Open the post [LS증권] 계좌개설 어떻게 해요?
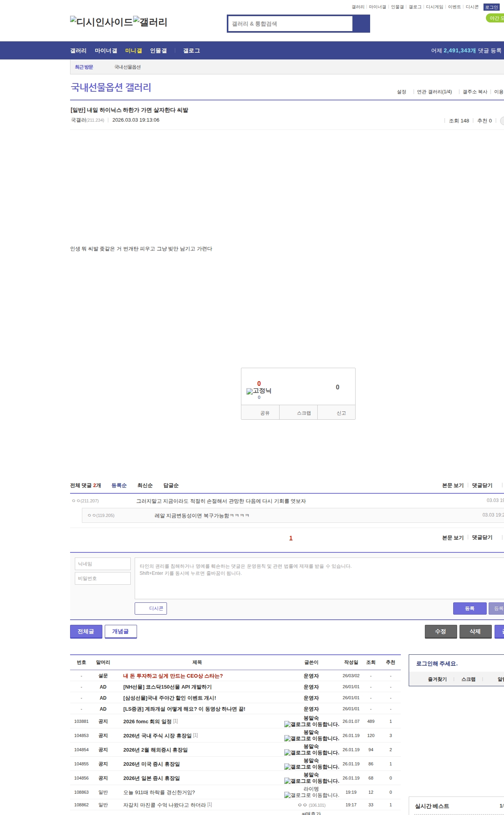 184,709
